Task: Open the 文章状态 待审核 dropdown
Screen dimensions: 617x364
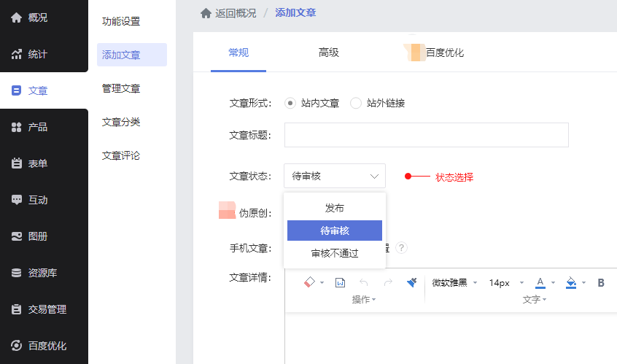Action: tap(335, 176)
